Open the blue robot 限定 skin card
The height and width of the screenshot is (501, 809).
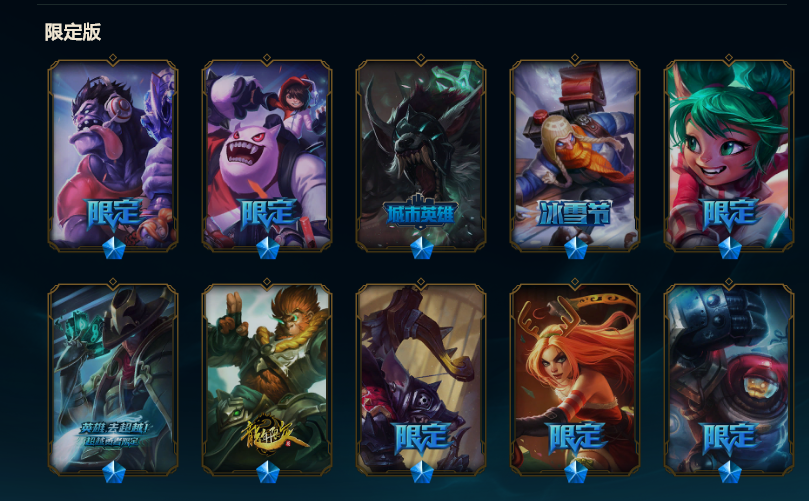pos(729,379)
